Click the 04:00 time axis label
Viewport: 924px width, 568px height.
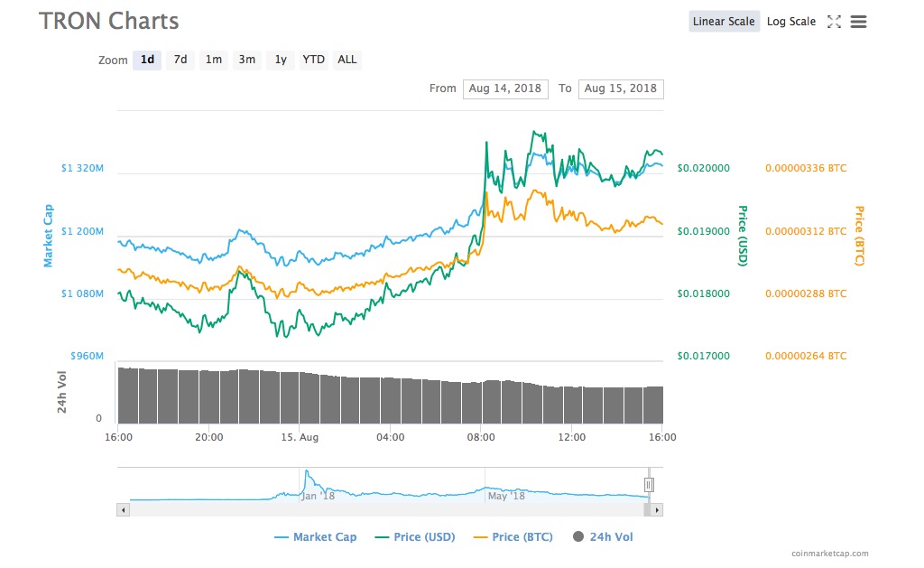[x=391, y=437]
